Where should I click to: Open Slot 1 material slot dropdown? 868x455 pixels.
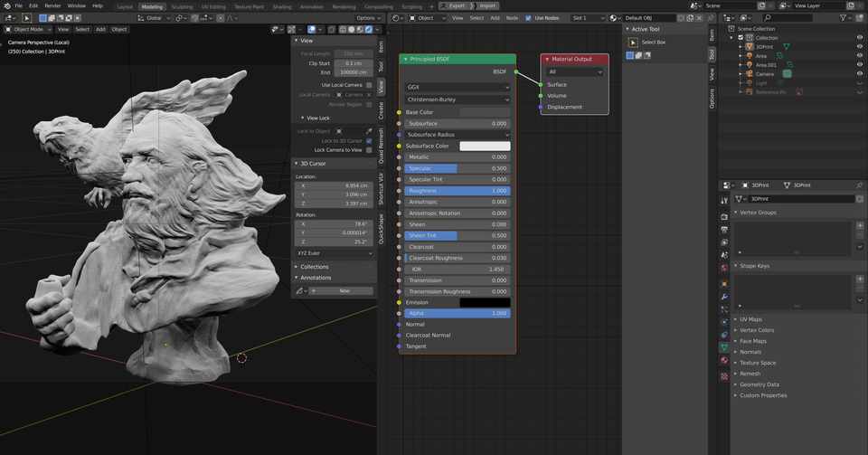[x=588, y=18]
